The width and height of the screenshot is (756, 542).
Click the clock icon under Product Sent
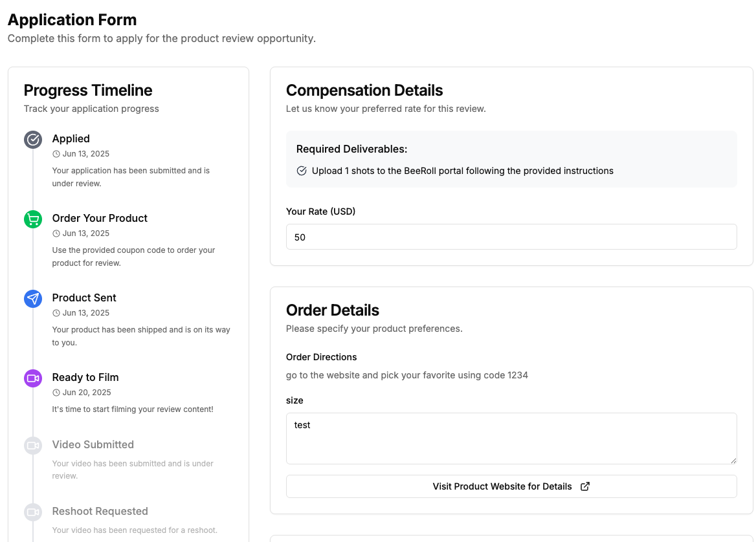56,313
